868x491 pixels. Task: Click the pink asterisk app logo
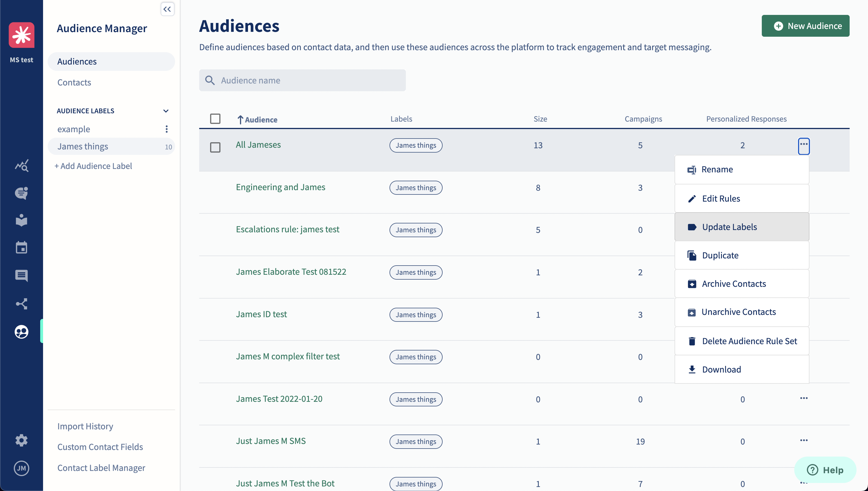click(x=22, y=35)
